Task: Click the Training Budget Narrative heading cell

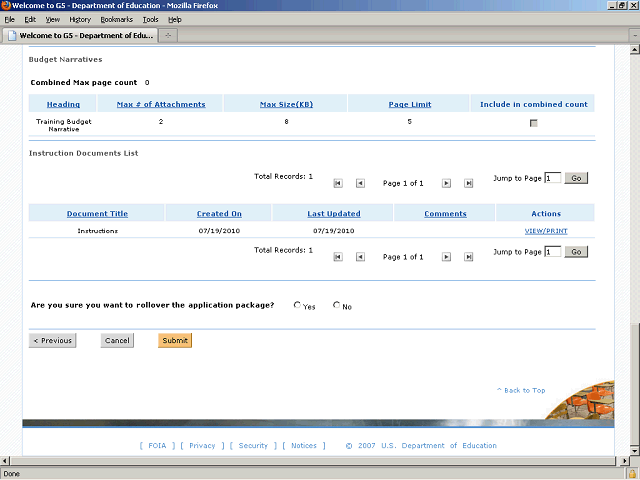Action: [x=64, y=125]
